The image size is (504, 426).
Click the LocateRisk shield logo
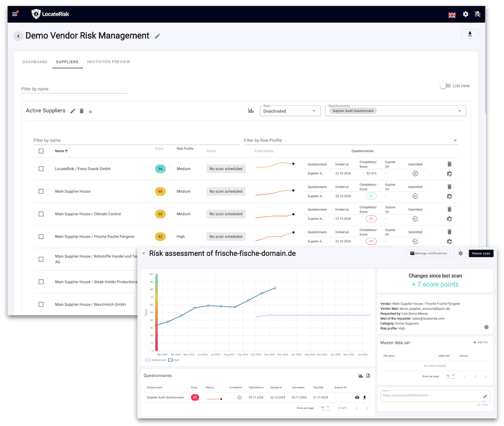(x=36, y=14)
